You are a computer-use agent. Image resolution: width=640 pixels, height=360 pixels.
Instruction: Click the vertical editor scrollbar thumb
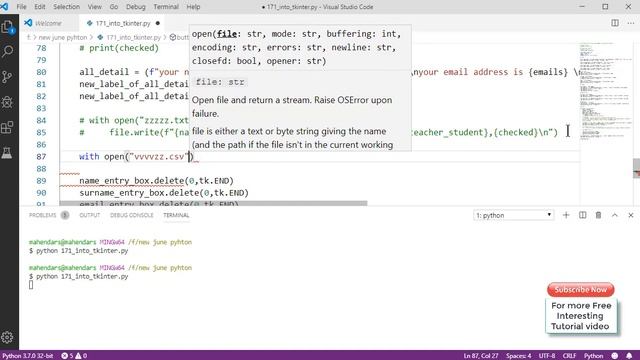(636, 168)
